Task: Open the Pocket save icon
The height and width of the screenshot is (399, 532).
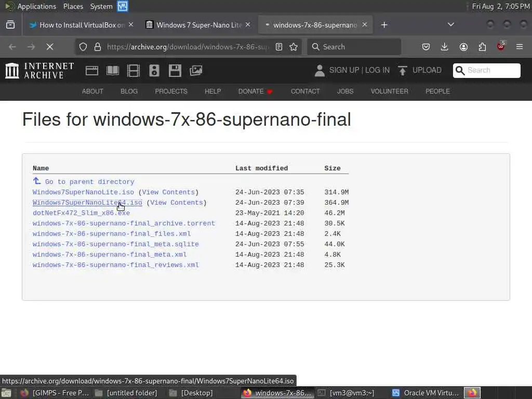Action: pyautogui.click(x=426, y=47)
